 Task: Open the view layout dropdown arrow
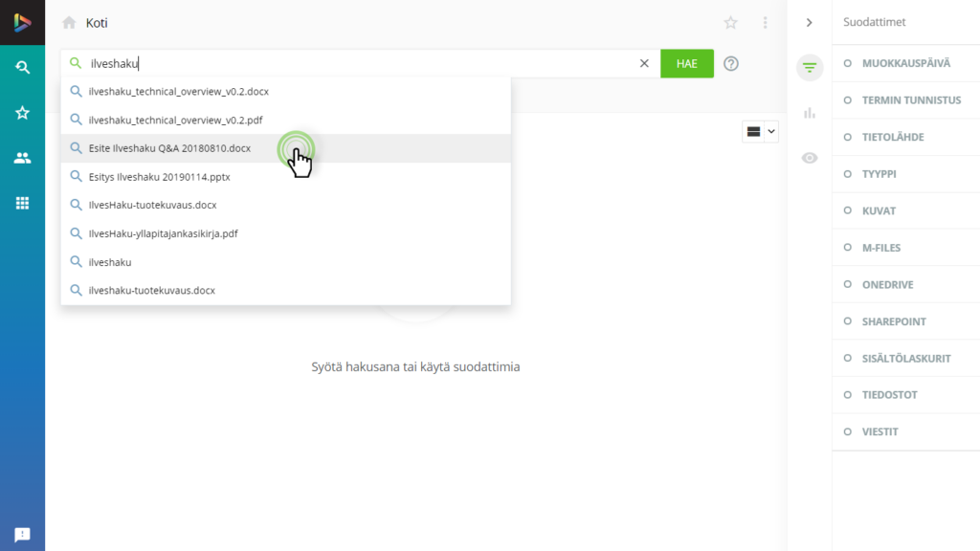pyautogui.click(x=771, y=132)
